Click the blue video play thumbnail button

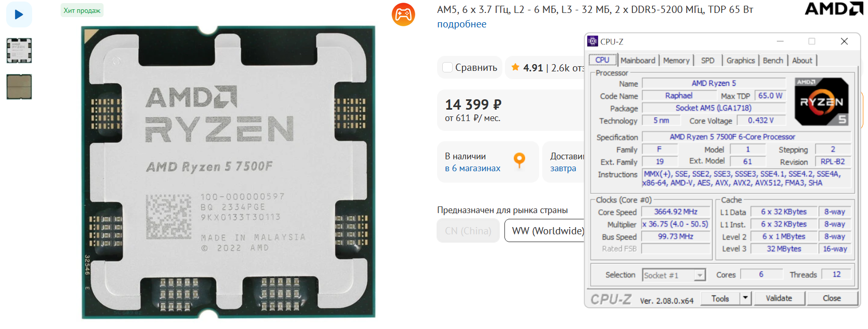click(x=19, y=14)
